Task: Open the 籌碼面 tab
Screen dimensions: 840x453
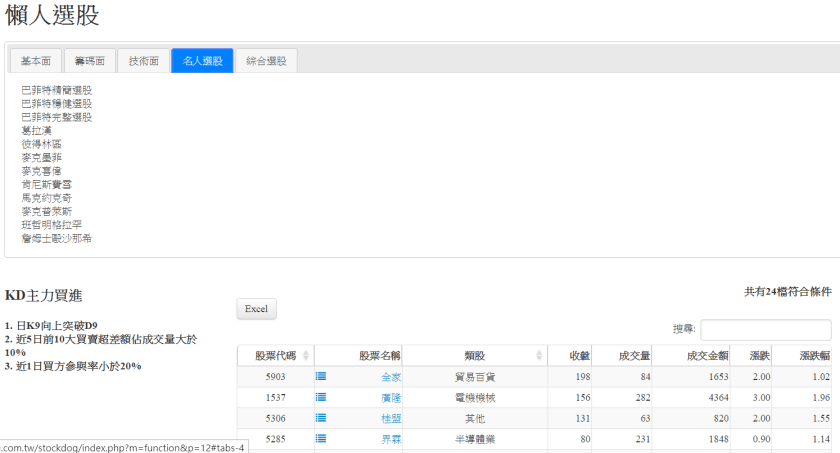Action: pyautogui.click(x=90, y=61)
